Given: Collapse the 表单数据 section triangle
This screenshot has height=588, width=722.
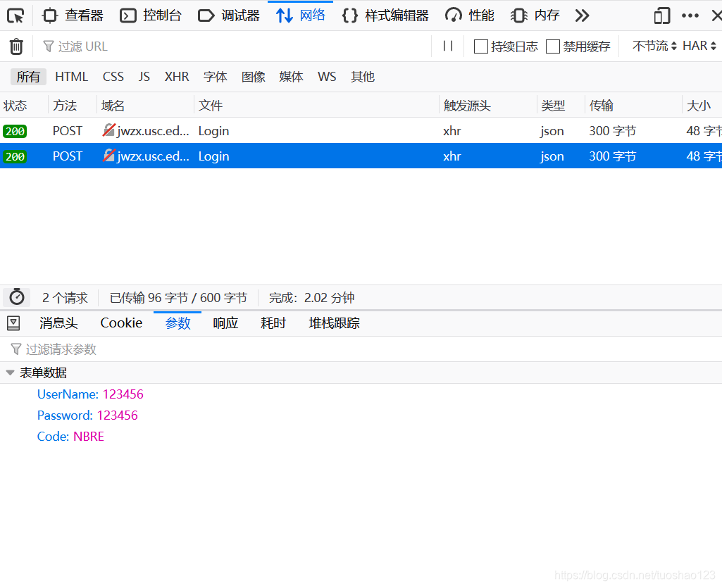Looking at the screenshot, I should pos(10,373).
